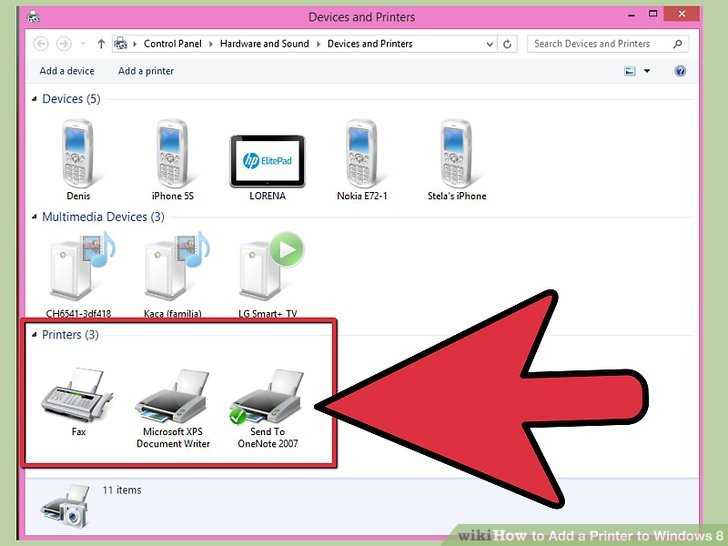This screenshot has width=728, height=546.
Task: Click Hardware and Sound in the breadcrumb
Action: pos(264,44)
